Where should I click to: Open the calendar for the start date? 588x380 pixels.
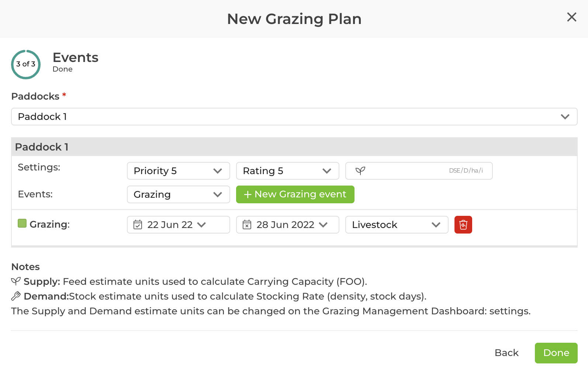[x=137, y=224]
